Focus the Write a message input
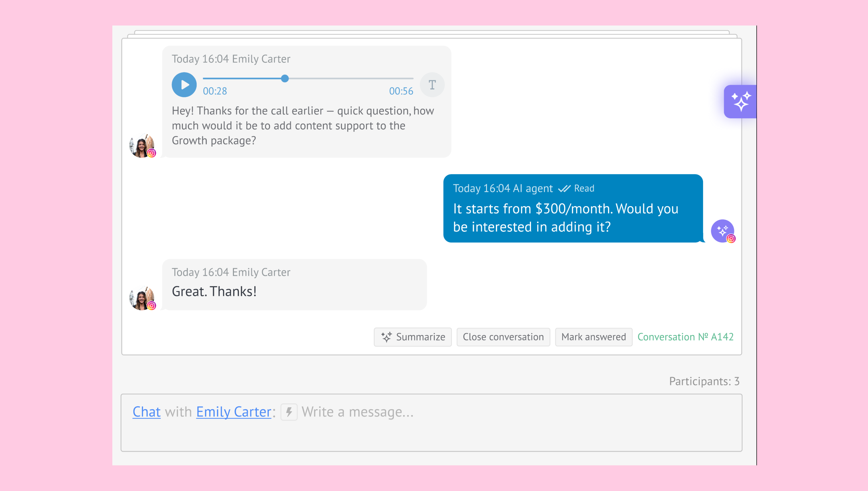Viewport: 868px width, 491px height. click(506, 412)
